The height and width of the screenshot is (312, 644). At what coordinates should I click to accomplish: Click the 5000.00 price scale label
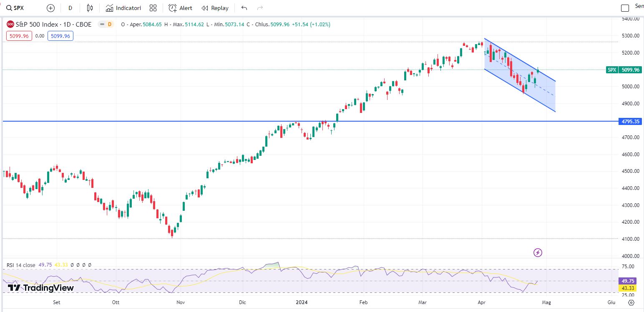pos(631,87)
